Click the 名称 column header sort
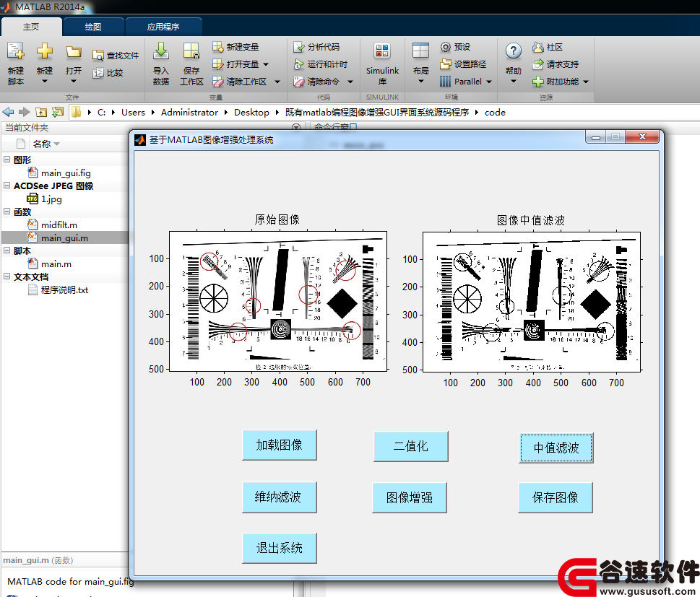This screenshot has height=597, width=700. click(46, 144)
